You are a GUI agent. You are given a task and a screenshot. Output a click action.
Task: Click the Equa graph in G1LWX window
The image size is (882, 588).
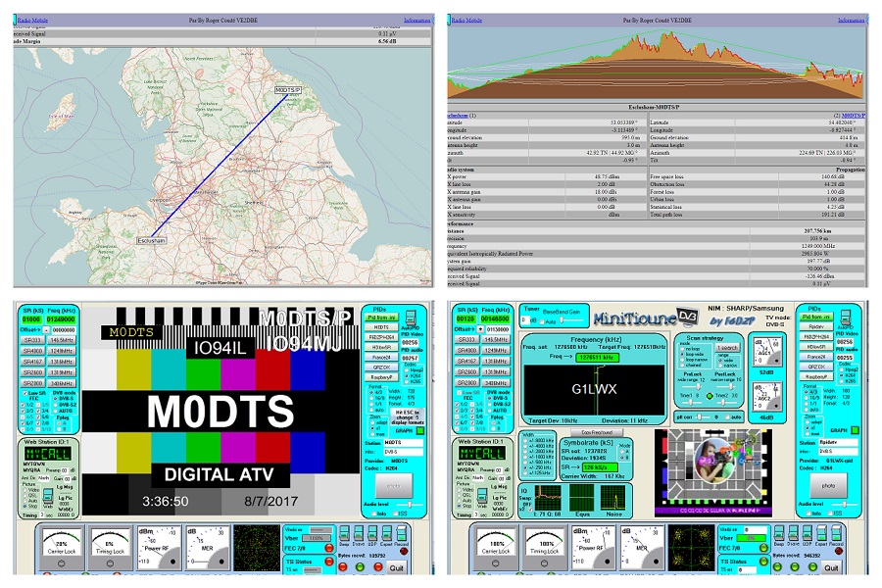[583, 498]
